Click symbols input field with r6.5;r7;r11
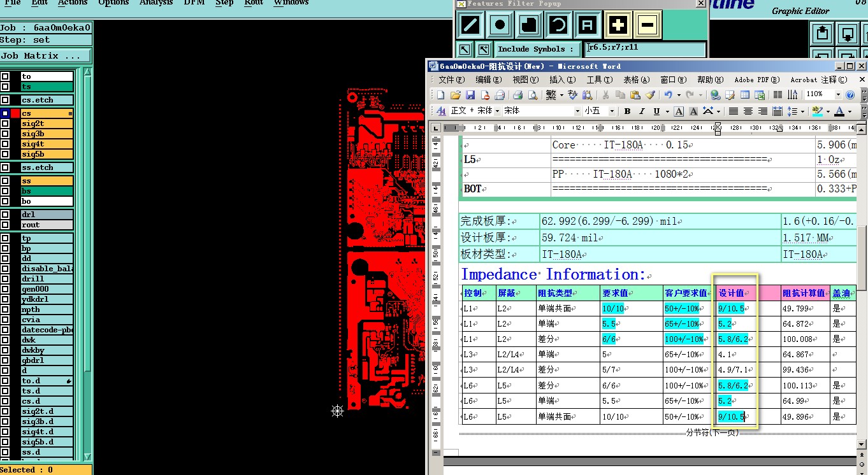This screenshot has width=868, height=475. pyautogui.click(x=646, y=48)
